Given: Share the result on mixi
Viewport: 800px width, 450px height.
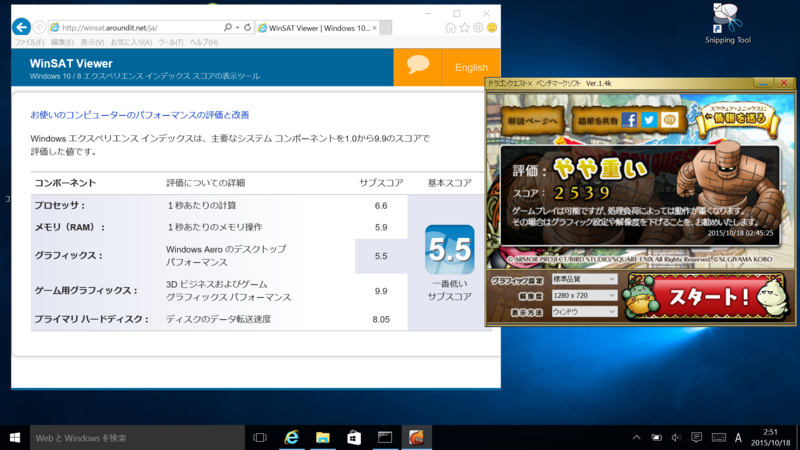Looking at the screenshot, I should [669, 120].
